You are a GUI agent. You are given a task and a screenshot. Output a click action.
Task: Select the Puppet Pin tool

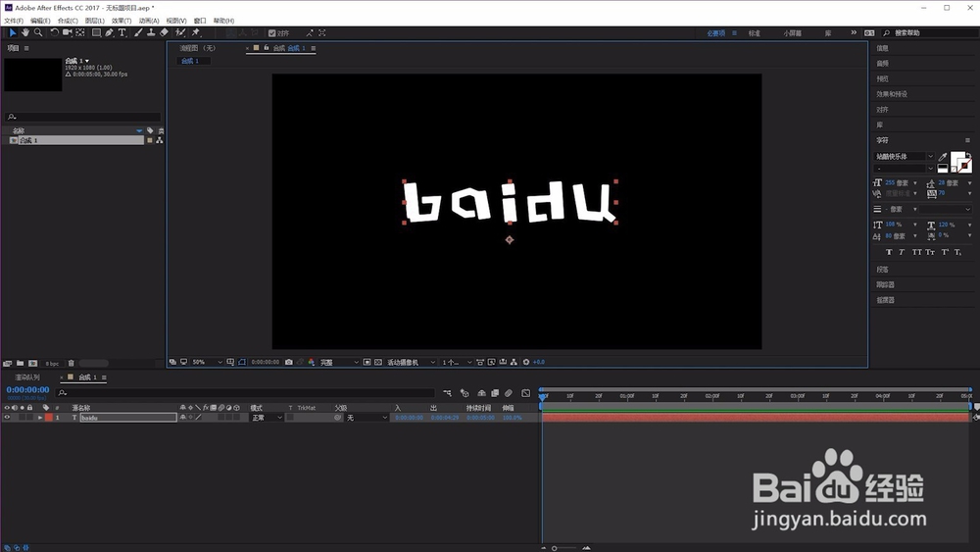(x=196, y=32)
